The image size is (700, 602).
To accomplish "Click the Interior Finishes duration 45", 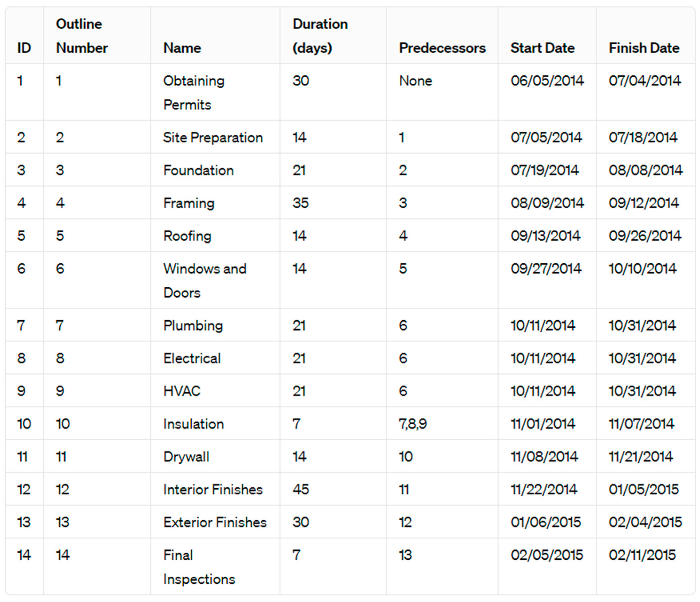I will click(300, 489).
